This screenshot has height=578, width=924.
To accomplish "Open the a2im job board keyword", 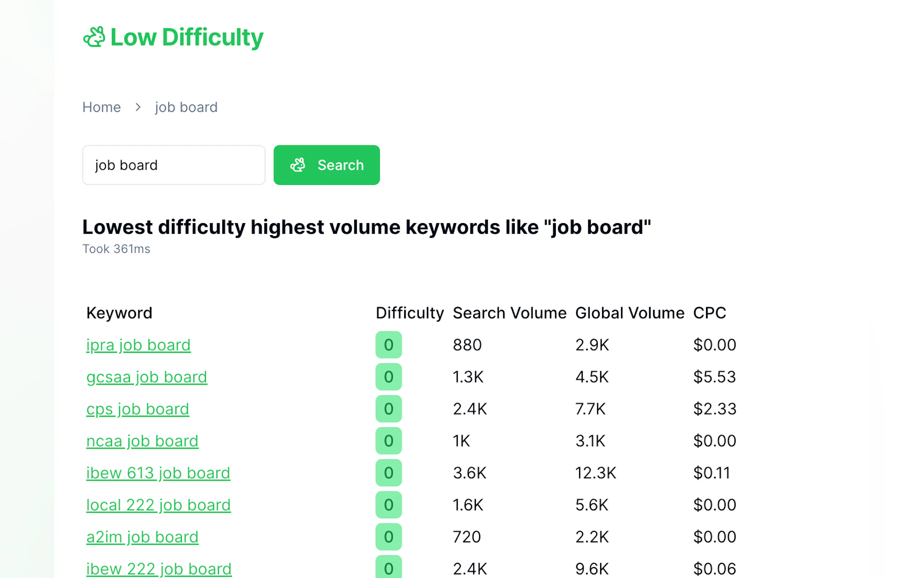I will click(142, 537).
